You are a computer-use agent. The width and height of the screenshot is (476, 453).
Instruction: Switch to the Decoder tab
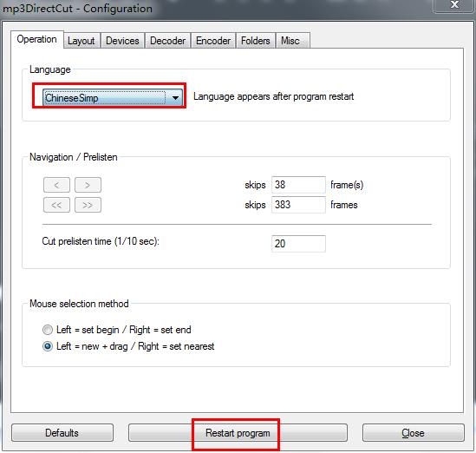[167, 41]
